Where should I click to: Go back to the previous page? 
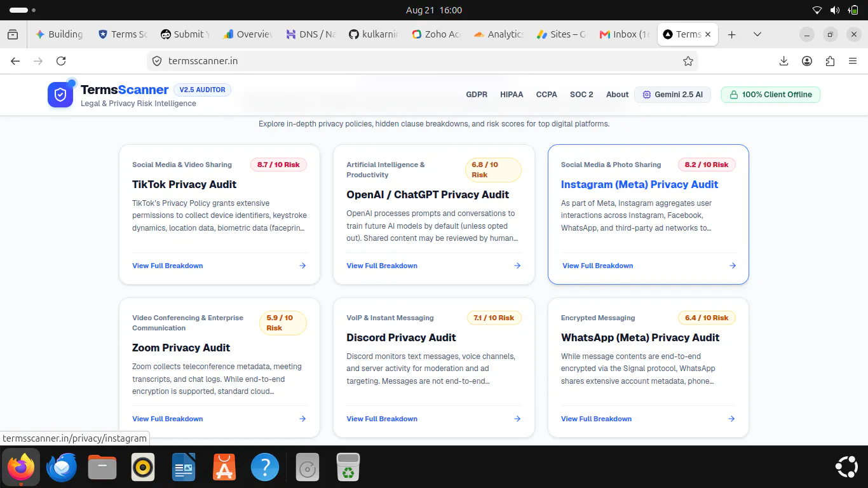[15, 61]
